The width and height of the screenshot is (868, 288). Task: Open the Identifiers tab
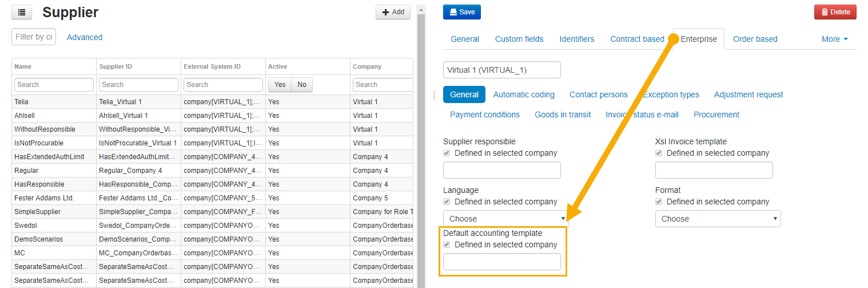click(577, 39)
